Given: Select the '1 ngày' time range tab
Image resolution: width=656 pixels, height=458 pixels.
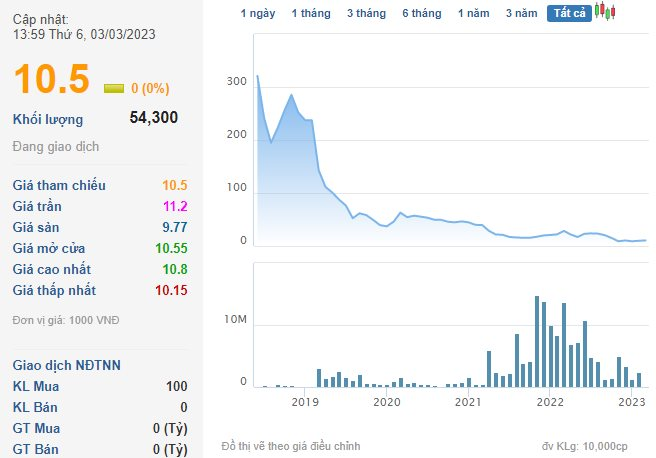Looking at the screenshot, I should point(258,13).
